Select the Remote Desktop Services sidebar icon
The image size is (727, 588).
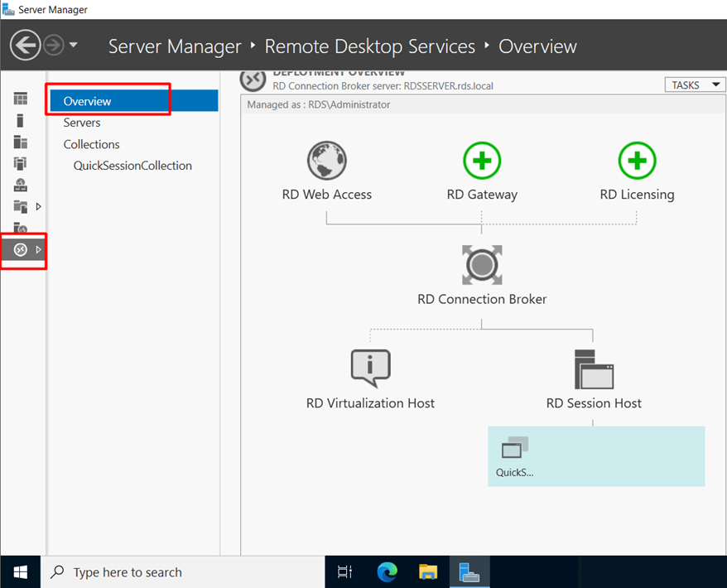pyautogui.click(x=21, y=249)
